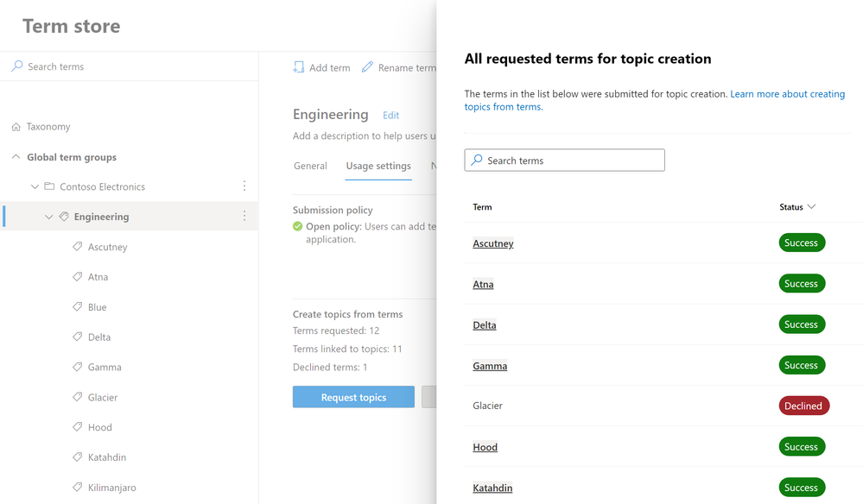
Task: Click the folder icon beside Contoso Electronics
Action: [x=50, y=186]
